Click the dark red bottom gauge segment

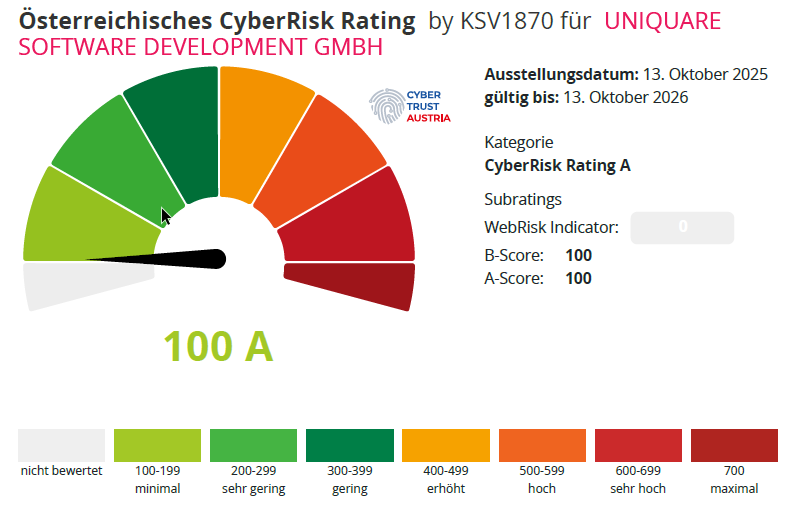350,285
